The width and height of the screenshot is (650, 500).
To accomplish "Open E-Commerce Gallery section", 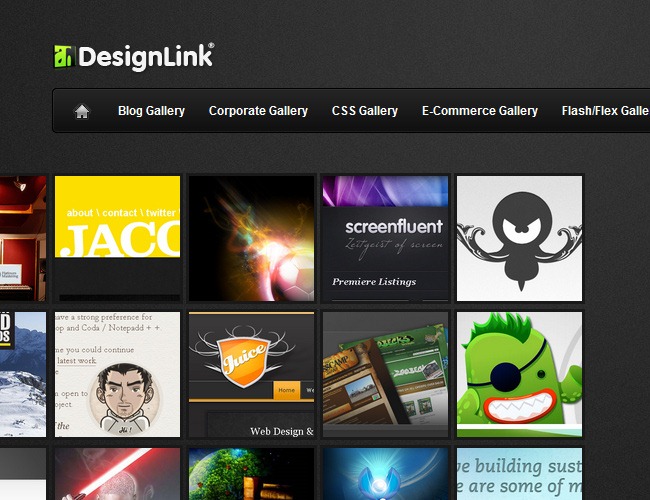I will 480,111.
